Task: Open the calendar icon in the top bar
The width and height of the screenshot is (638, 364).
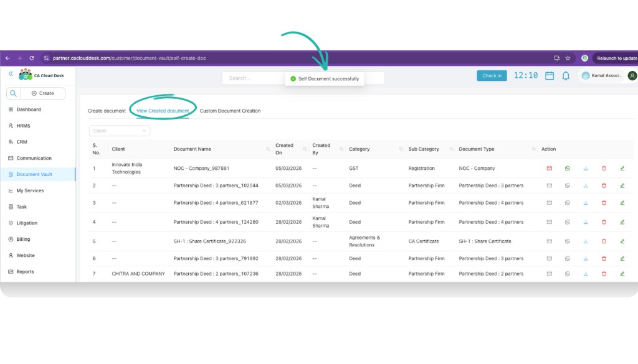Action: pos(549,75)
